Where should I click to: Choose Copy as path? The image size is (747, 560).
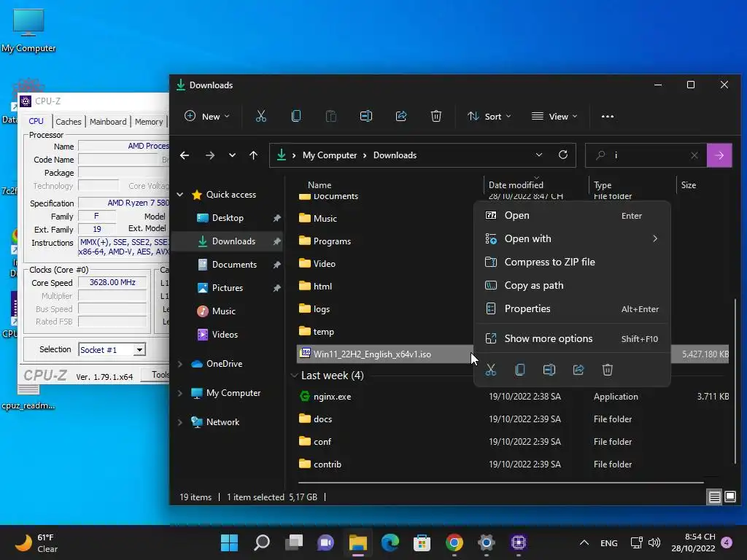click(572, 285)
